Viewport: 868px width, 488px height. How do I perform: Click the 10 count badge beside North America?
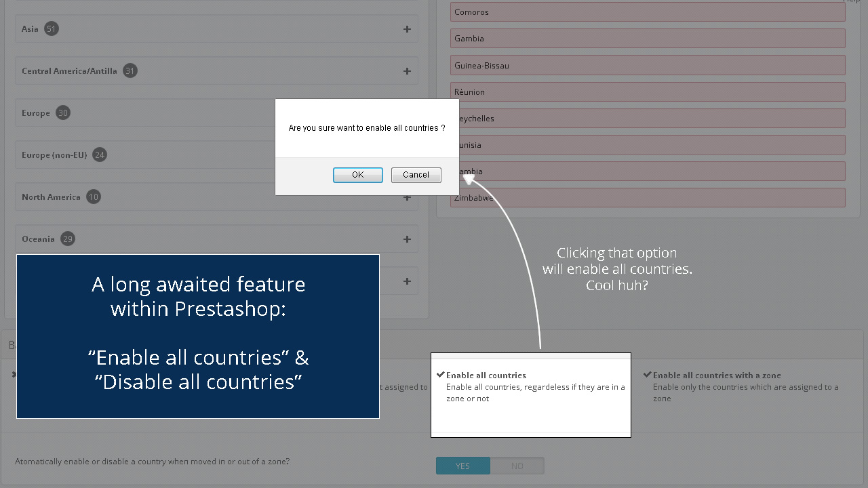point(94,197)
